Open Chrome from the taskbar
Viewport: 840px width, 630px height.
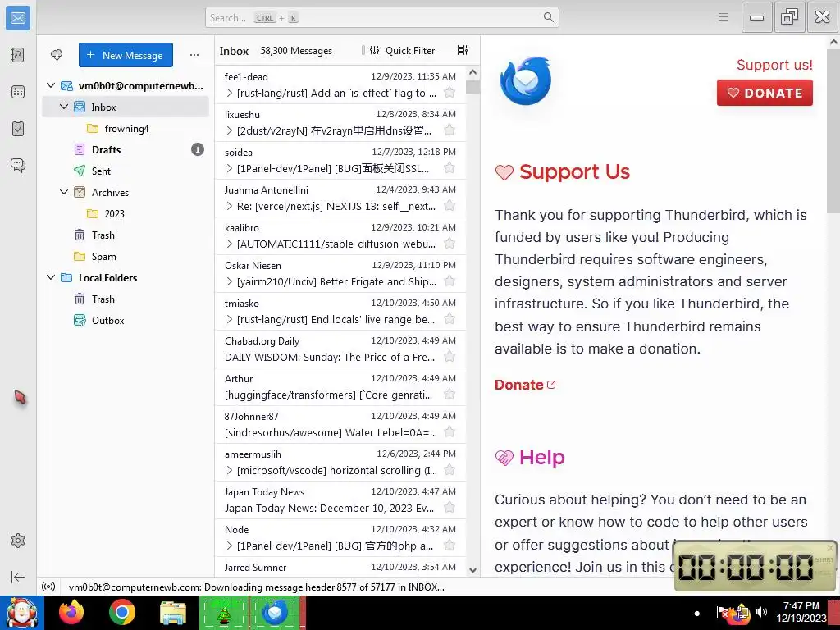[122, 612]
